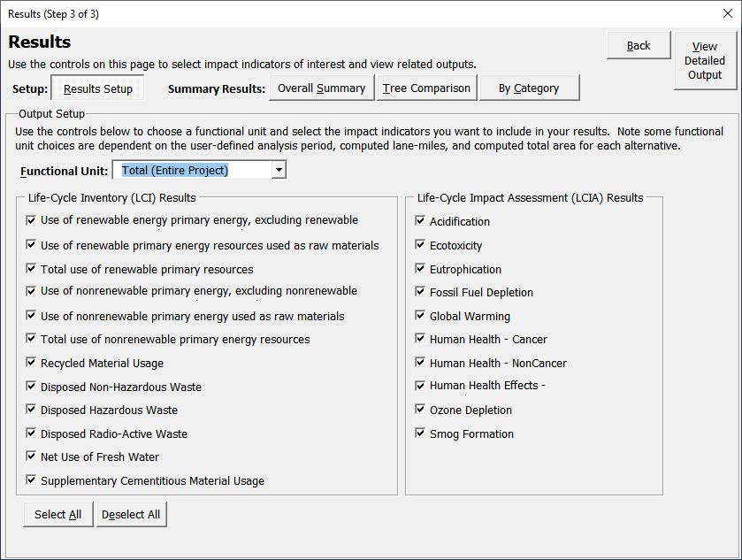Go Back to the previous step
Screen dimensions: 742x560
click(639, 45)
